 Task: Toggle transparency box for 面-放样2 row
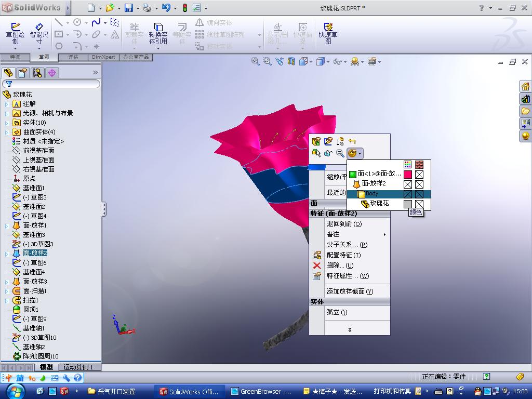(419, 184)
